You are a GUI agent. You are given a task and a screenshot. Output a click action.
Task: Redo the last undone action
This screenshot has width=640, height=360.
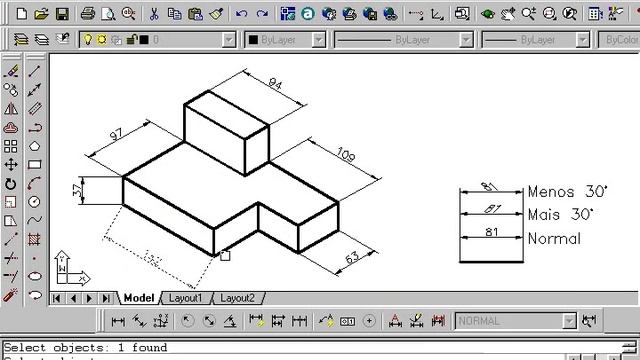click(x=262, y=14)
